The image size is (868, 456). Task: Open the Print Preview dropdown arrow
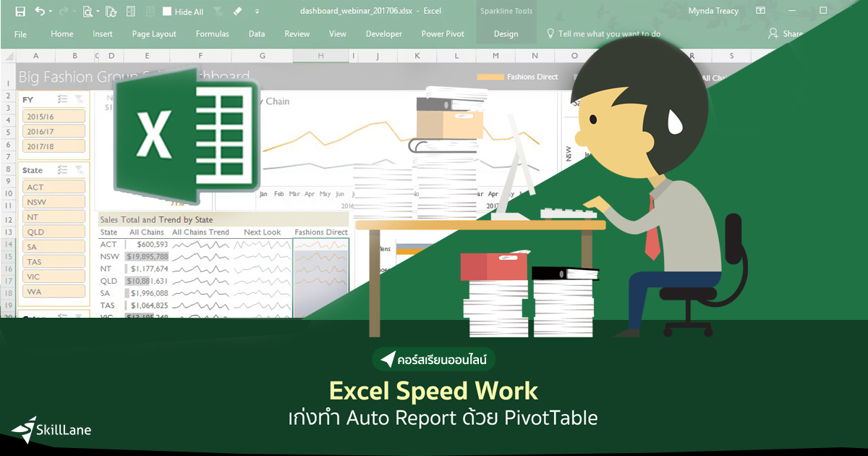click(98, 11)
